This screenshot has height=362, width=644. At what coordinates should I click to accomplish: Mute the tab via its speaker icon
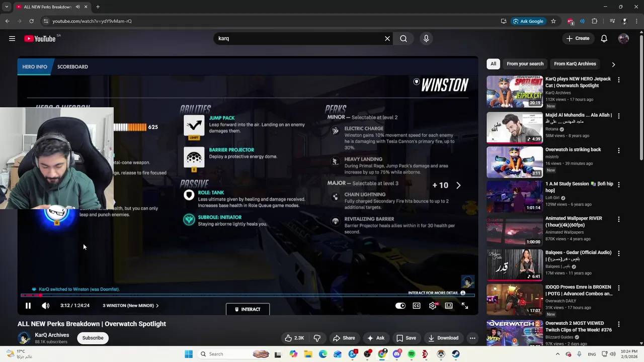coord(78,7)
